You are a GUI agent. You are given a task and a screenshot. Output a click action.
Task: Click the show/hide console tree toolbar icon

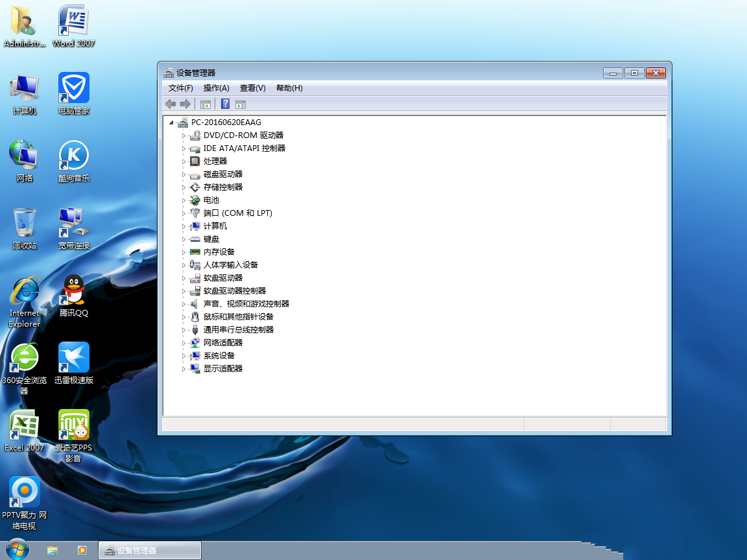click(206, 104)
